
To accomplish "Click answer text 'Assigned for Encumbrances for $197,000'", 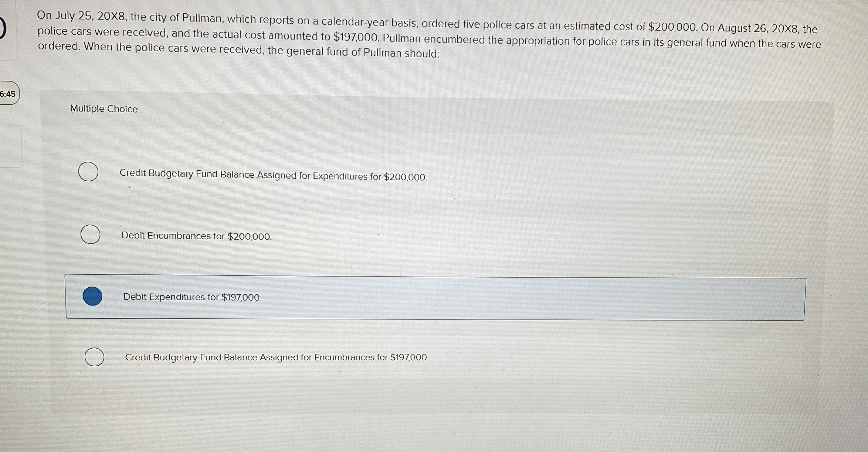I will [x=344, y=357].
